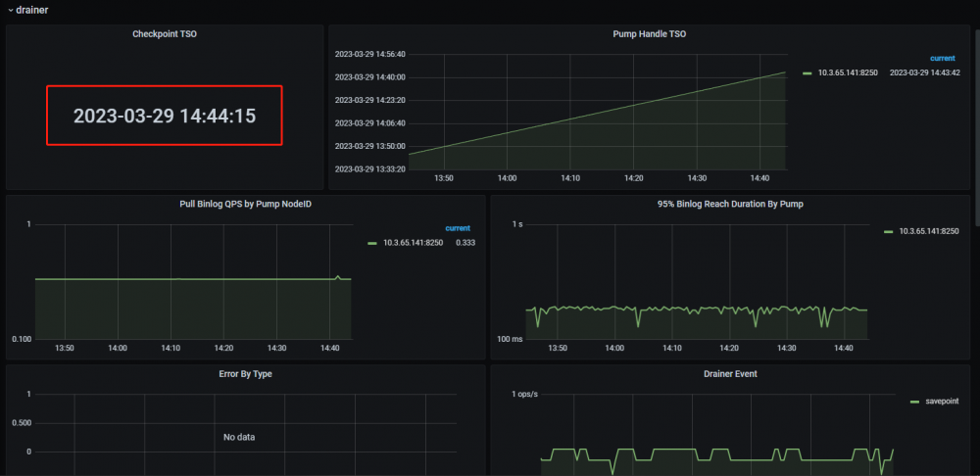Toggle 10.3.65.141:8250 series label in Pump Handle TSO legend

pos(847,72)
